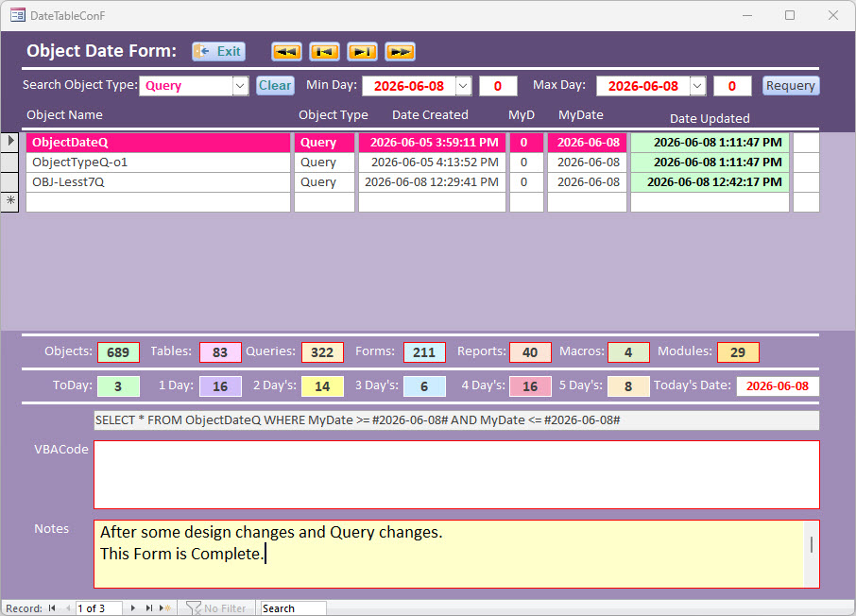Open the Max Day date dropdown
Viewport: 856px width, 616px height.
697,86
